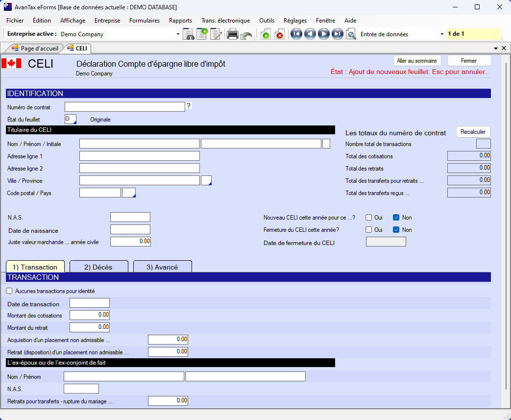Open the Province dropdown field
Image resolution: width=511 pixels, height=420 pixels.
(206, 181)
